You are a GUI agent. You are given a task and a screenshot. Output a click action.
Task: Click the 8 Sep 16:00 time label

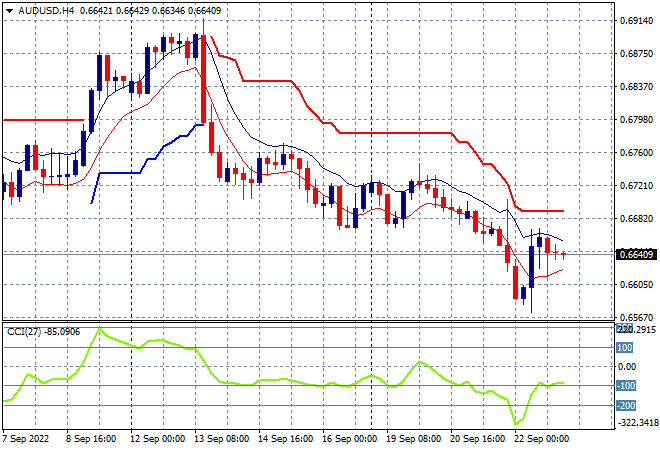[x=90, y=439]
